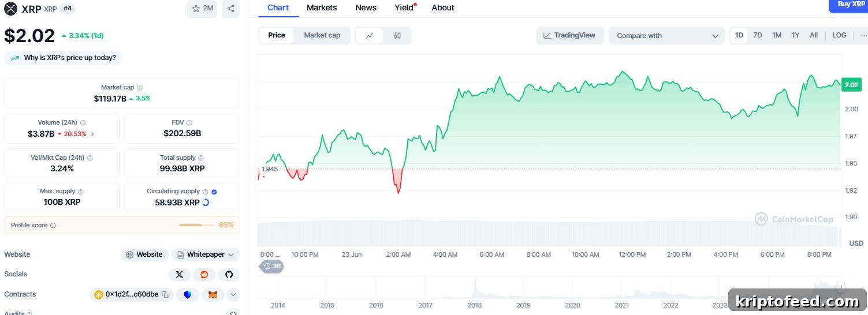Click the 99.98B XRP total supply value
The width and height of the screenshot is (868, 315).
click(182, 169)
